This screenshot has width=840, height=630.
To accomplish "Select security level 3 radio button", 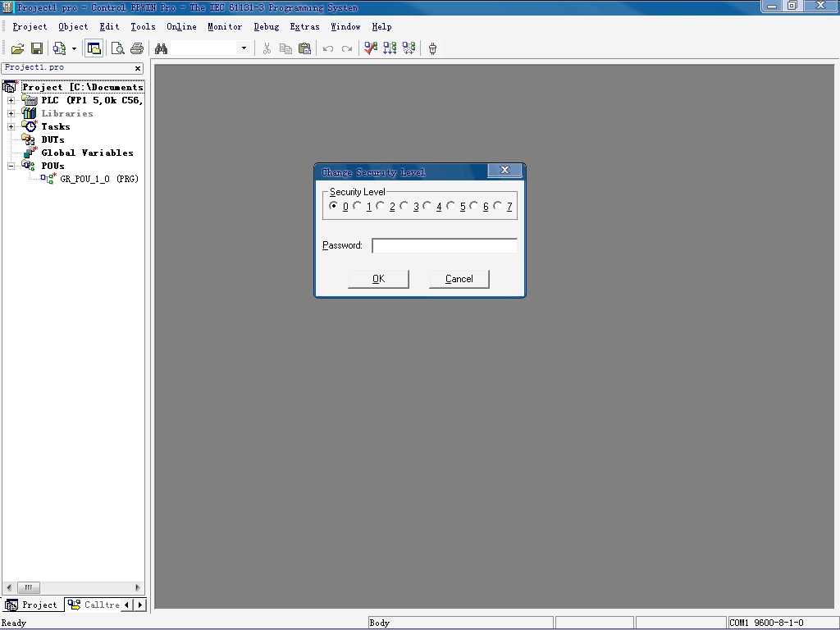I will tap(404, 207).
